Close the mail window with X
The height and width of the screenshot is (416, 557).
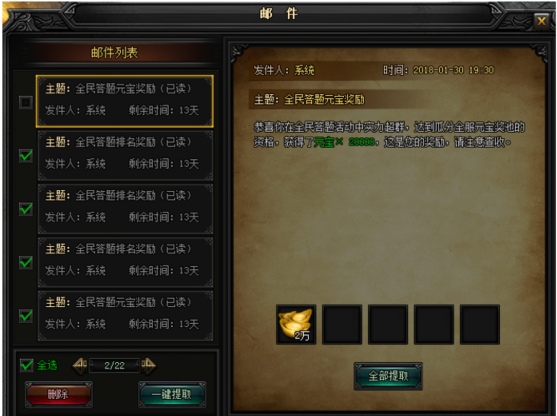coord(542,21)
